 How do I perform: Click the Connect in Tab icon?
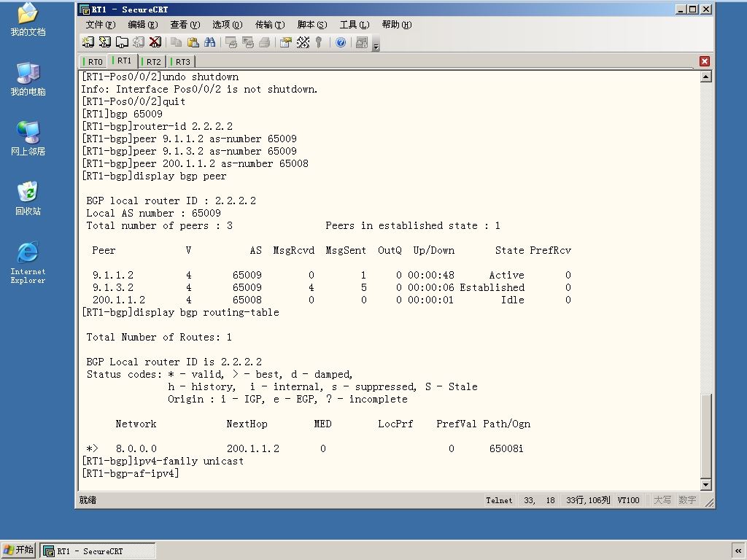coord(122,42)
